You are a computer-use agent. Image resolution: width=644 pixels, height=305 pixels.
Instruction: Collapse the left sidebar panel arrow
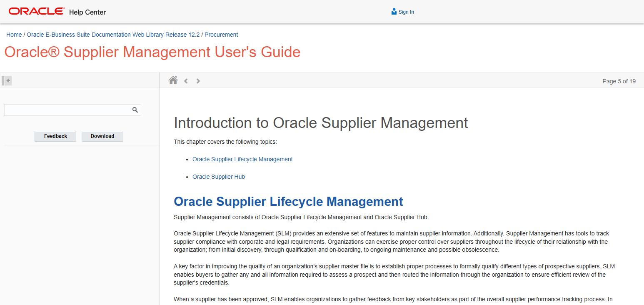(7, 80)
